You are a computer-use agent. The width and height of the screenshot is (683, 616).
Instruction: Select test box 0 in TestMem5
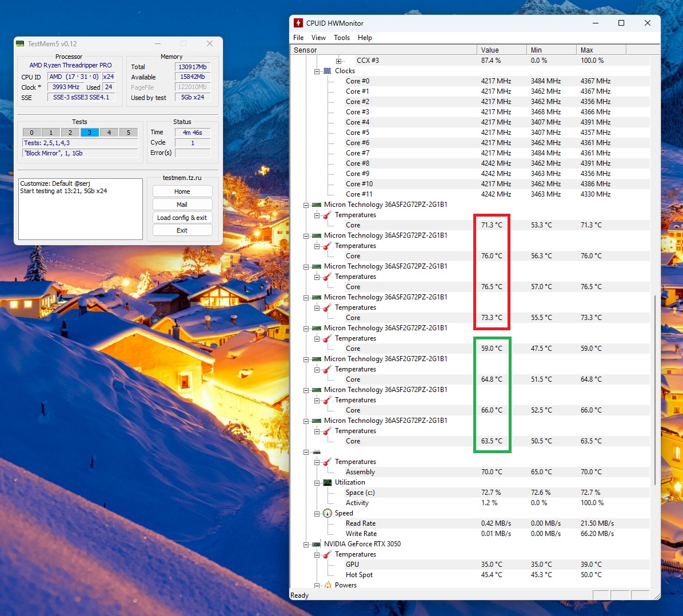tap(32, 133)
